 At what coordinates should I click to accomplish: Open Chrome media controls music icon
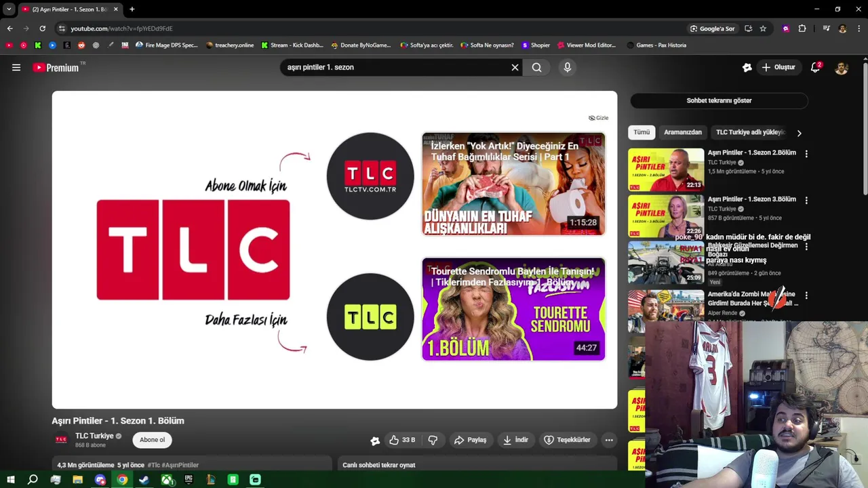[826, 28]
